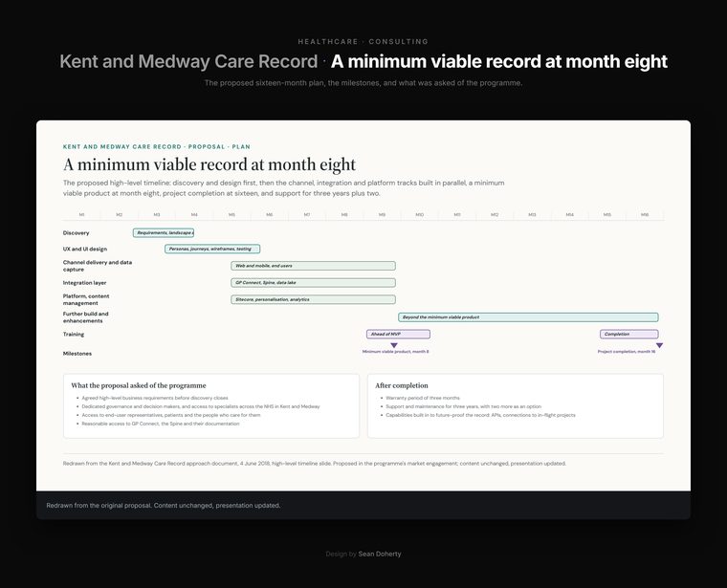Screen dimensions: 727x588
Task: Select the Discovery bar "Requirements, landscape"
Action: [164, 232]
